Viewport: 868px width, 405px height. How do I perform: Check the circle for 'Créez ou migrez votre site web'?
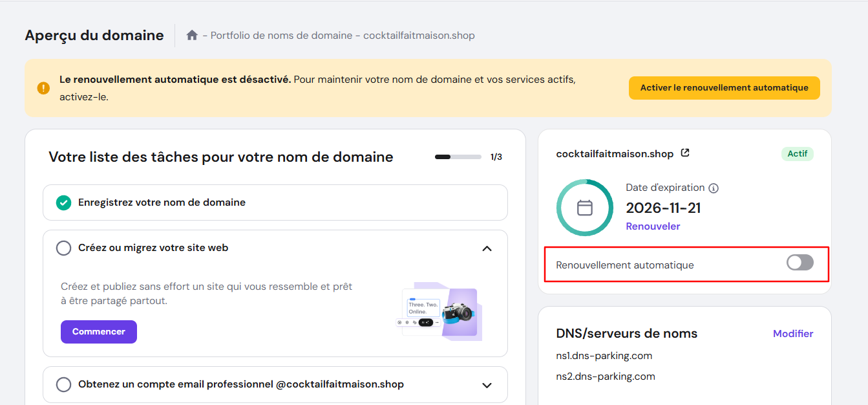tap(63, 248)
